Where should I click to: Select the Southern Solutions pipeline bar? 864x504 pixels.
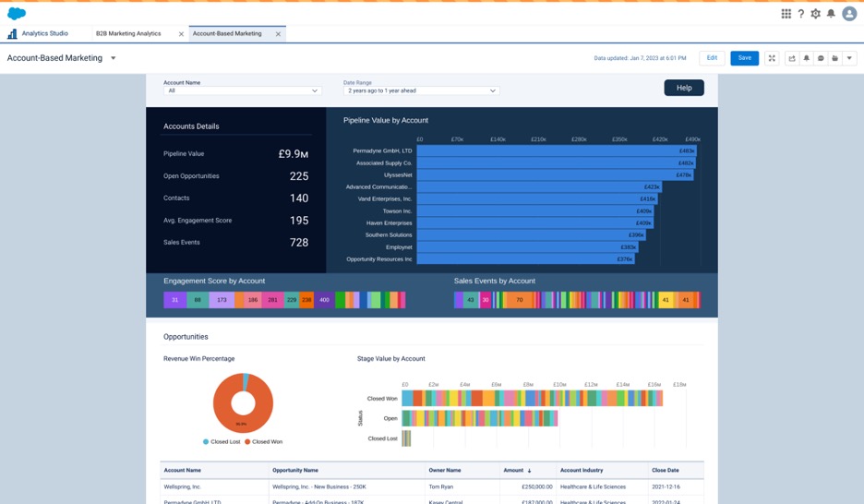531,235
